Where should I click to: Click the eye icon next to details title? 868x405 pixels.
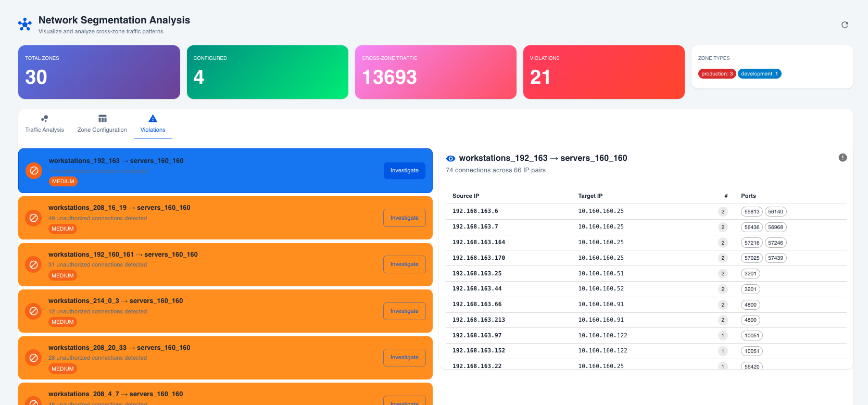tap(451, 158)
